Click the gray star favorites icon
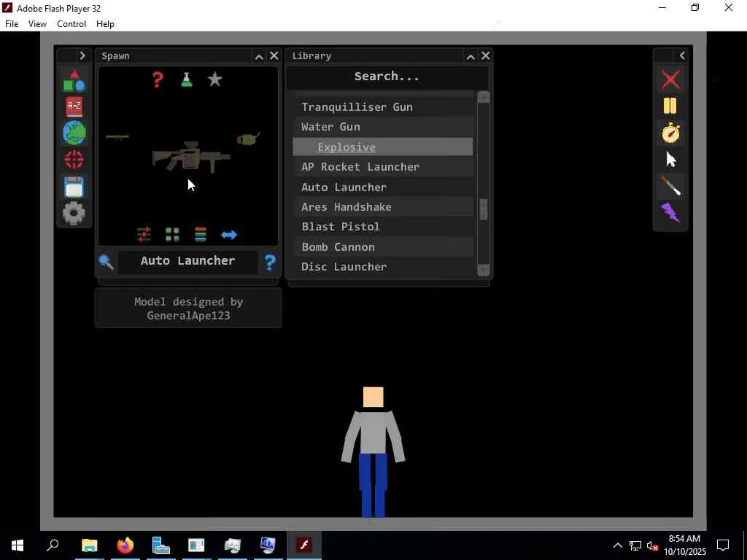747x560 pixels. 215,79
